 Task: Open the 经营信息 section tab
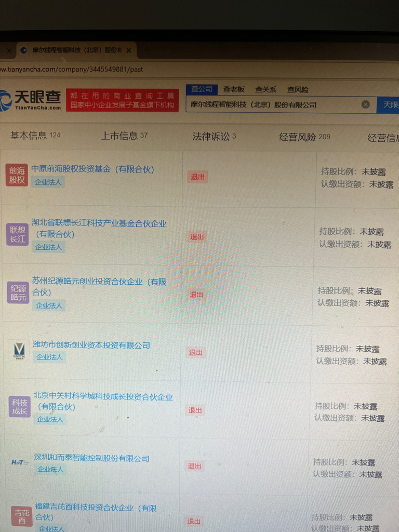(x=383, y=138)
